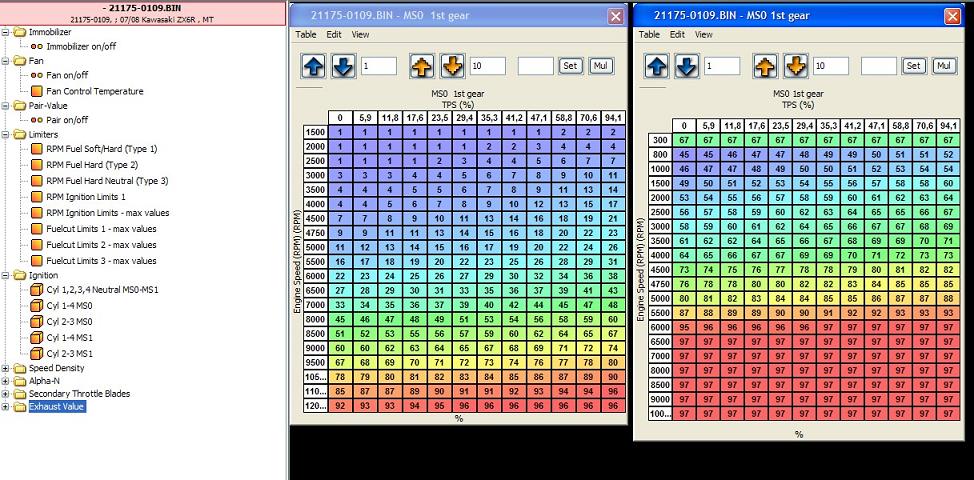This screenshot has width=974, height=480.
Task: Click the orange up arrow in left table window
Action: tap(421, 66)
